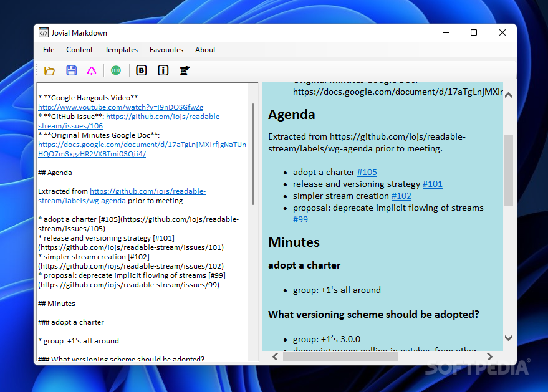Click preview scroll up arrow
Screen dimensions: 548x392
pyautogui.click(x=509, y=95)
